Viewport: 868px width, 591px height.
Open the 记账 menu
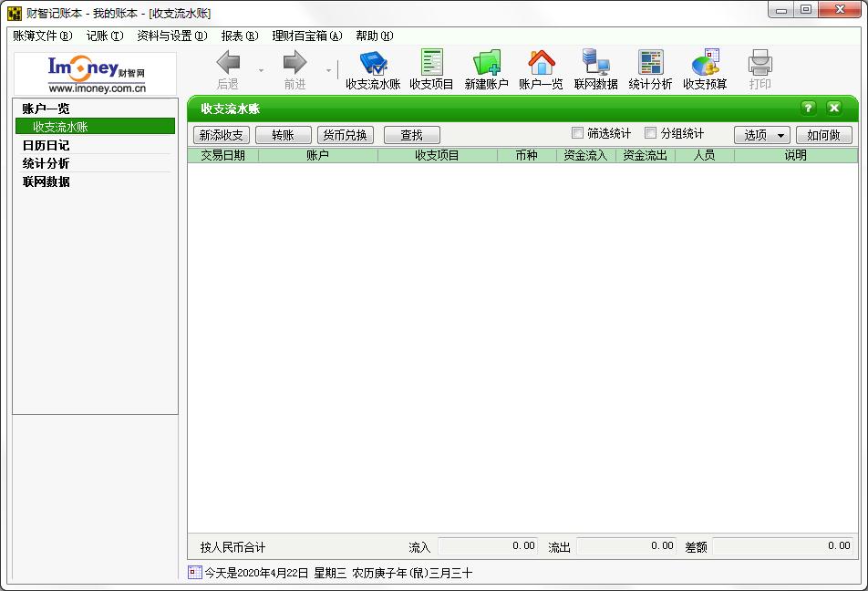105,36
